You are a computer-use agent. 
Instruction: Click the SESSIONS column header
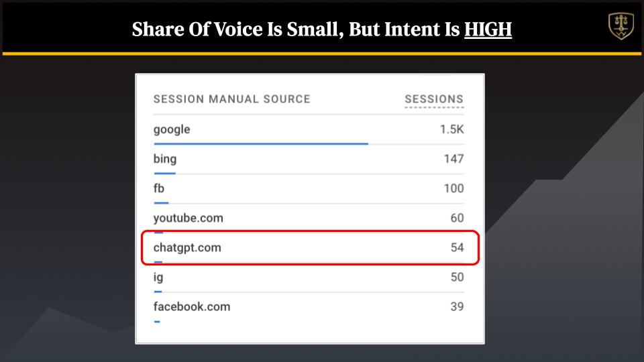[x=434, y=99]
